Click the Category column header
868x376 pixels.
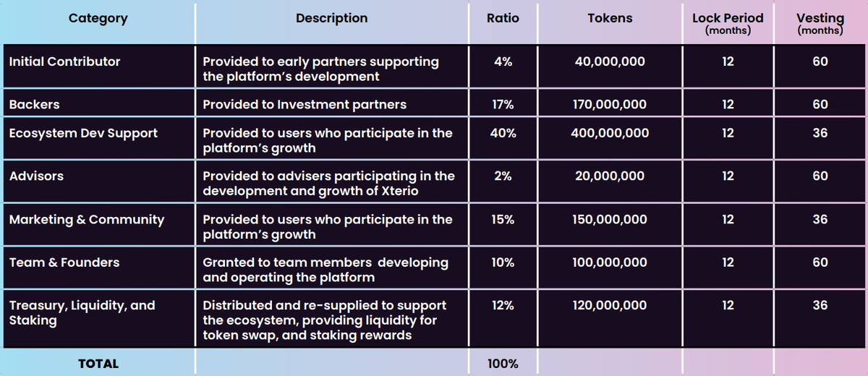click(x=98, y=19)
